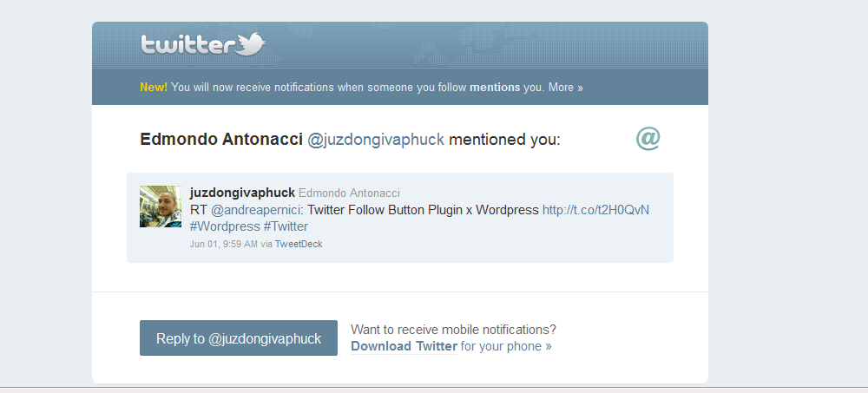Open the #Wordpress hashtag
868x393 pixels.
pyautogui.click(x=225, y=226)
